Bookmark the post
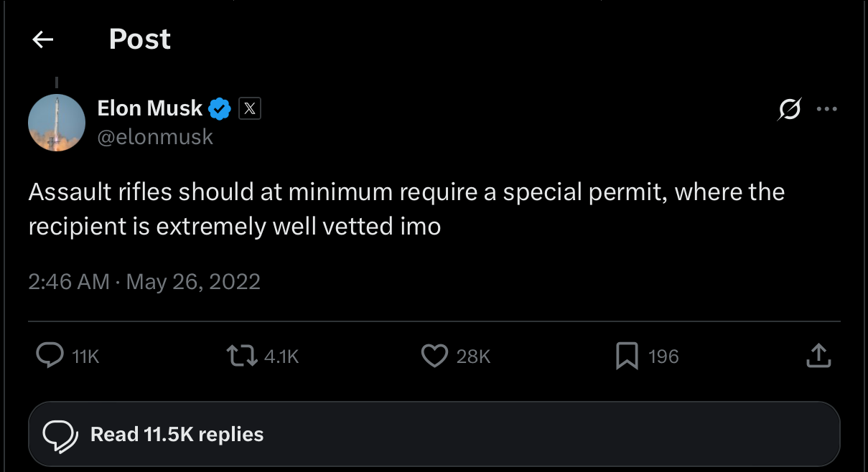Viewport: 868px width, 472px height. (x=627, y=356)
